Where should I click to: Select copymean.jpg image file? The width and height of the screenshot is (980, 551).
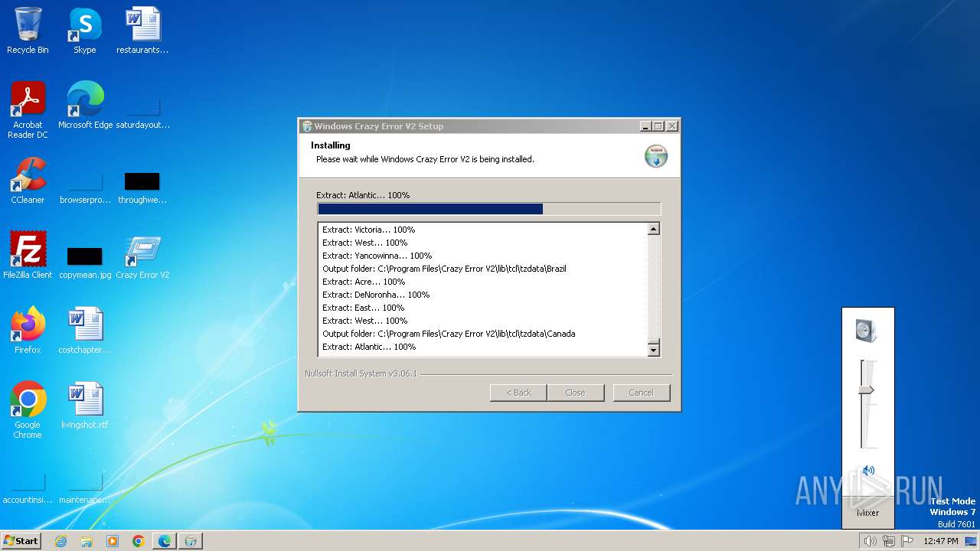pos(85,261)
